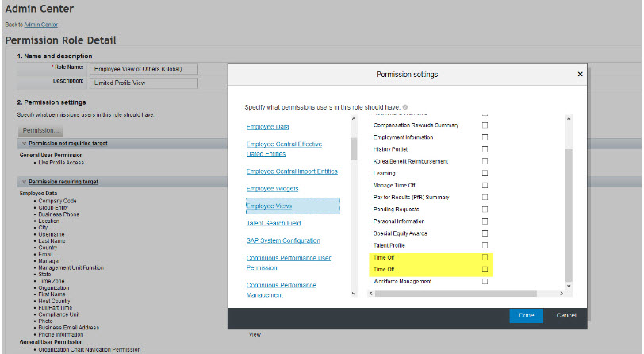Tick the History Portlet checkbox
The image size is (644, 354).
point(485,149)
